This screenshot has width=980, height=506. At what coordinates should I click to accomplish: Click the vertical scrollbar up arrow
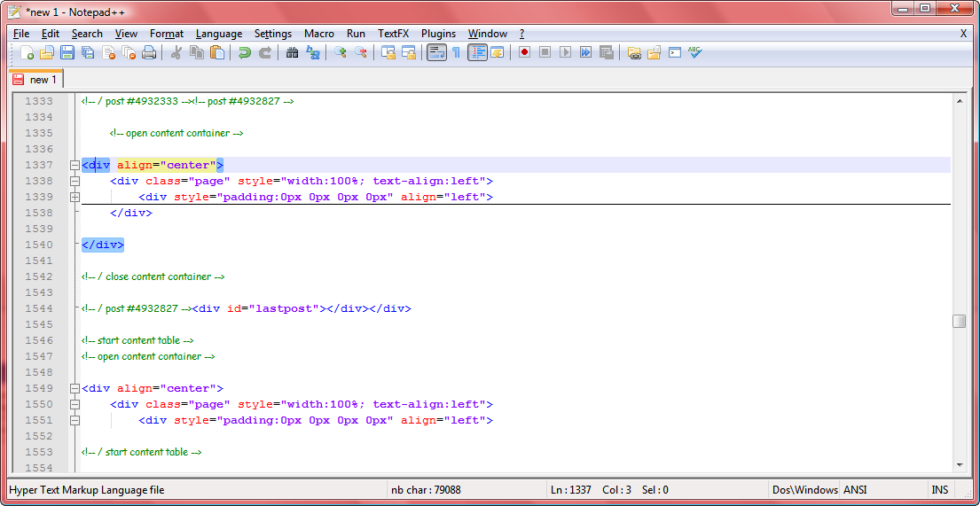pyautogui.click(x=959, y=100)
